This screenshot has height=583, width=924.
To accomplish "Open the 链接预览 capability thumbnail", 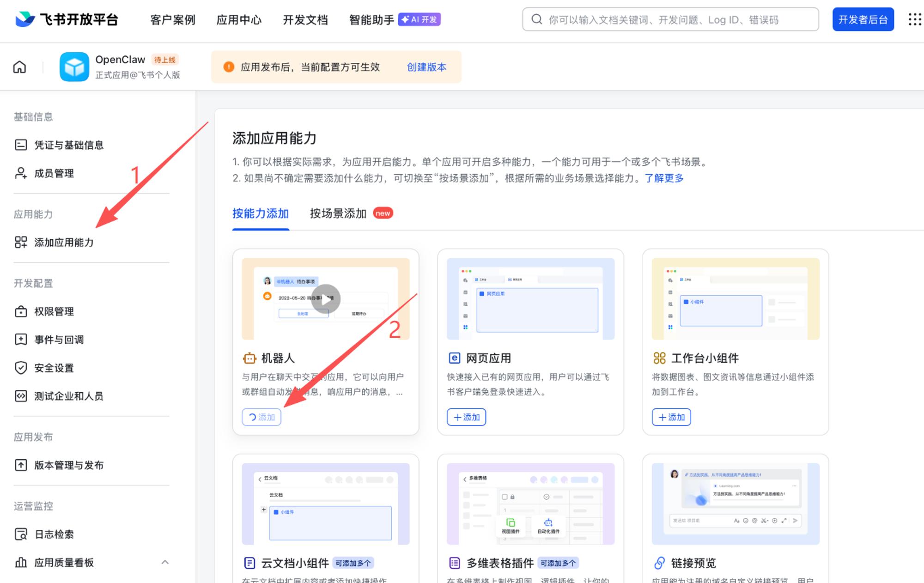I will [x=736, y=504].
